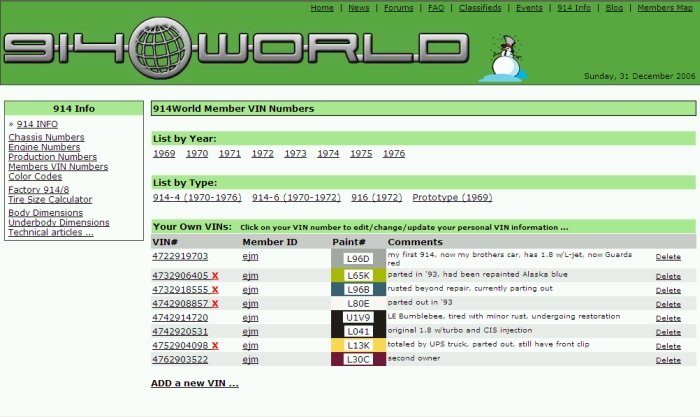Open Events in top navigation

(529, 8)
